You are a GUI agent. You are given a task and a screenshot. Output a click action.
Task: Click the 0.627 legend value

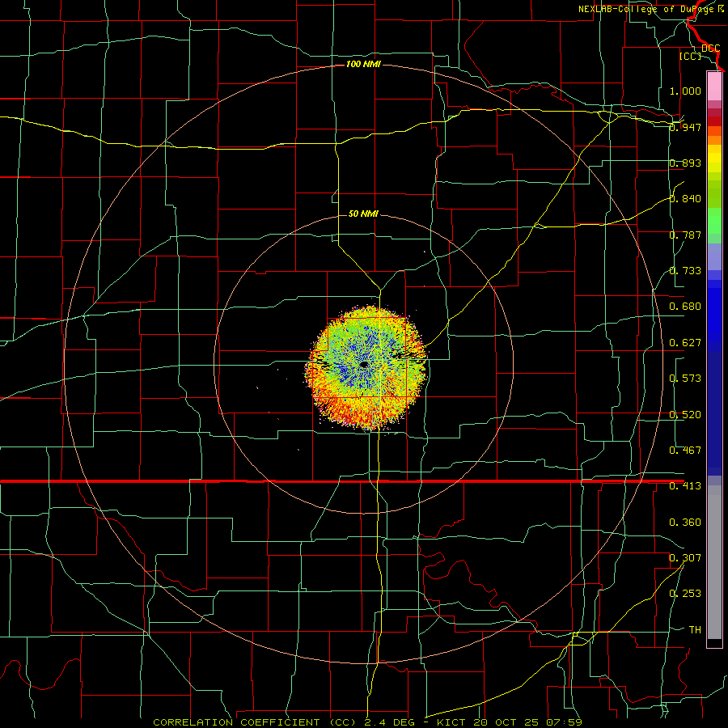tap(685, 343)
